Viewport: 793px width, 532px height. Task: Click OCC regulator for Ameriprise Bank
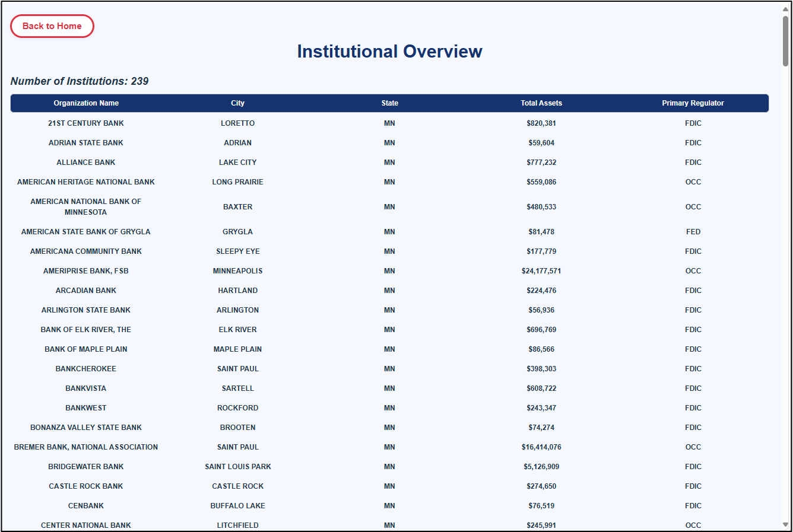693,271
